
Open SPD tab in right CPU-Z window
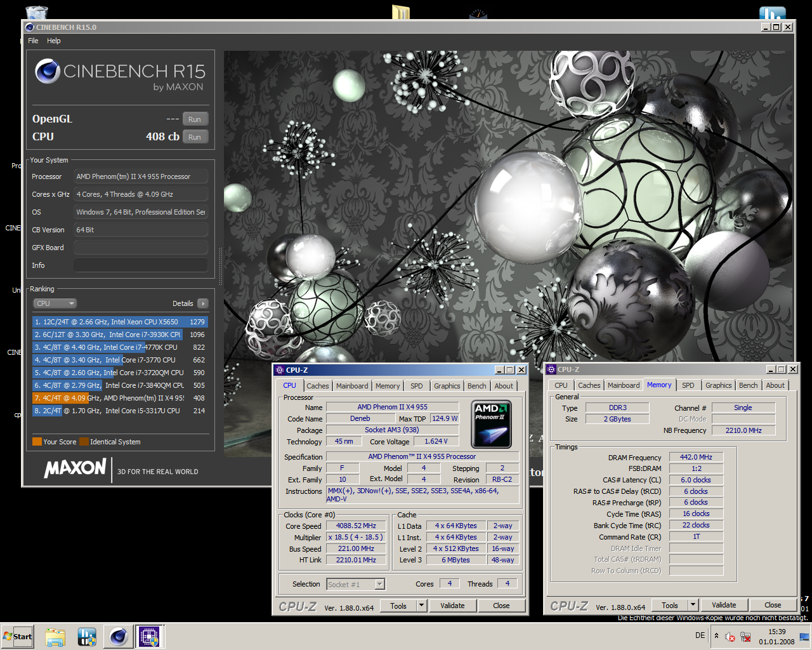tap(688, 385)
